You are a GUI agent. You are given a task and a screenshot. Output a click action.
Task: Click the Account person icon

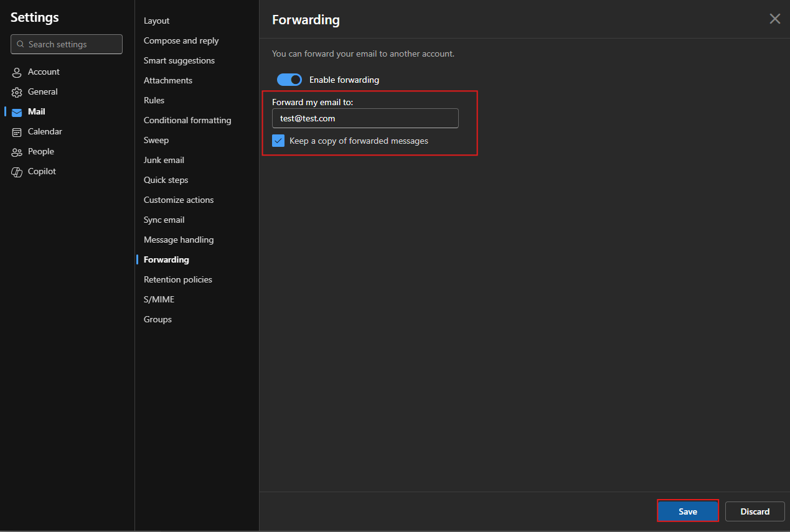point(17,72)
